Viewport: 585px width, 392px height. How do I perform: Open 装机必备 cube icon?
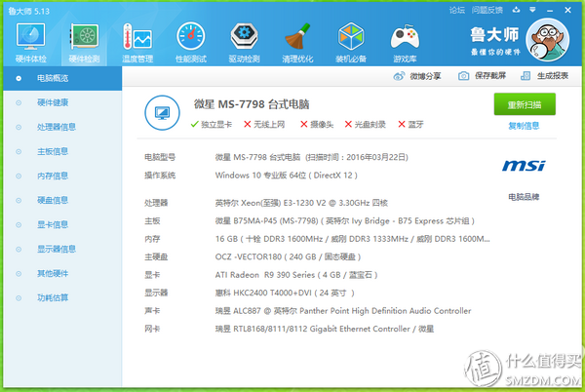pyautogui.click(x=351, y=36)
